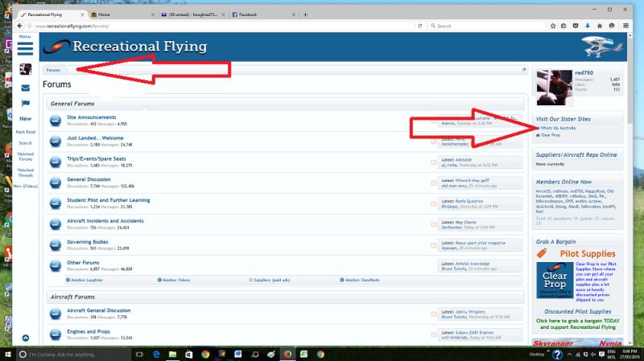This screenshot has height=361, width=644.
Task: Open the hamburger Menu icon in sidebar
Action: point(25,48)
